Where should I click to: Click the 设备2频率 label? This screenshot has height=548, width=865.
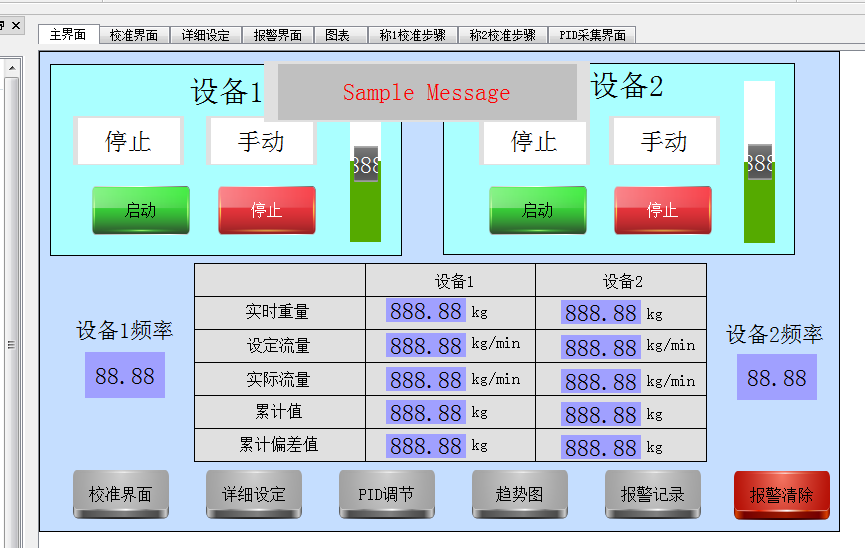coord(775,334)
